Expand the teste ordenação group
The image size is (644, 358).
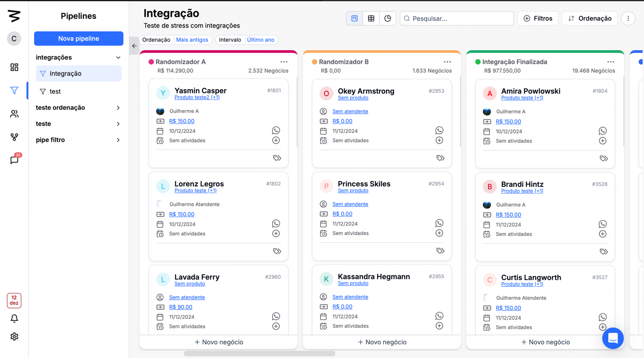coord(118,108)
